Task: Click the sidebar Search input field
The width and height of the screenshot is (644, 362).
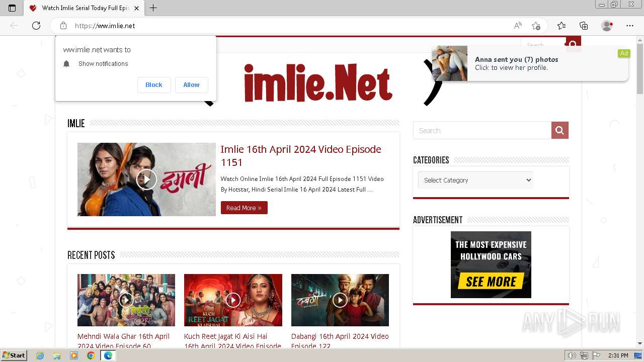Action: [482, 130]
